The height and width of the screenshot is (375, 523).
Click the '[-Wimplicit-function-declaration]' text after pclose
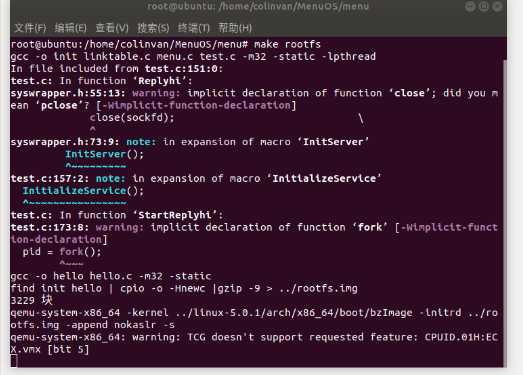[x=196, y=105]
